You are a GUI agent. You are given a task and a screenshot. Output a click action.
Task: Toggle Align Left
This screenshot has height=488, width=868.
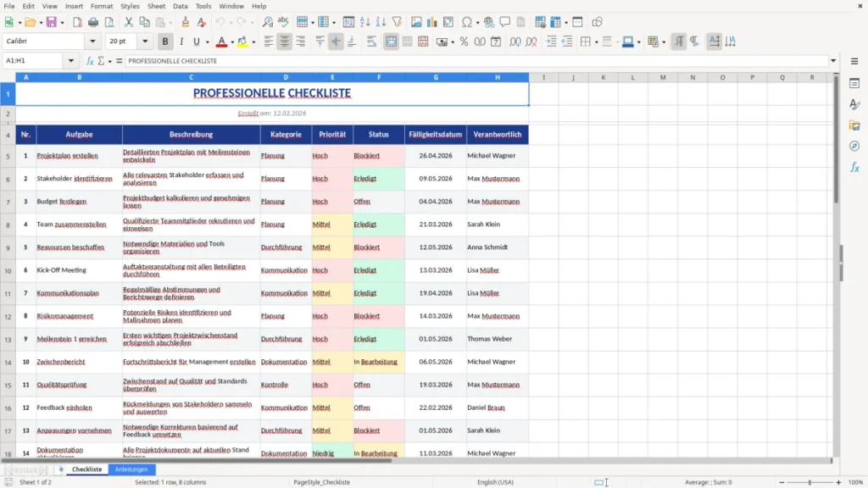point(269,42)
